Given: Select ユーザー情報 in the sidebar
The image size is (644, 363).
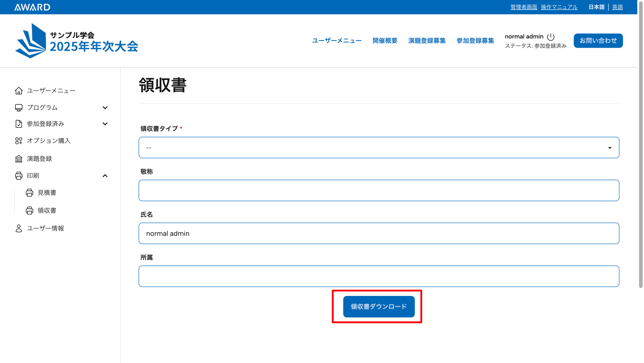Looking at the screenshot, I should [x=45, y=228].
